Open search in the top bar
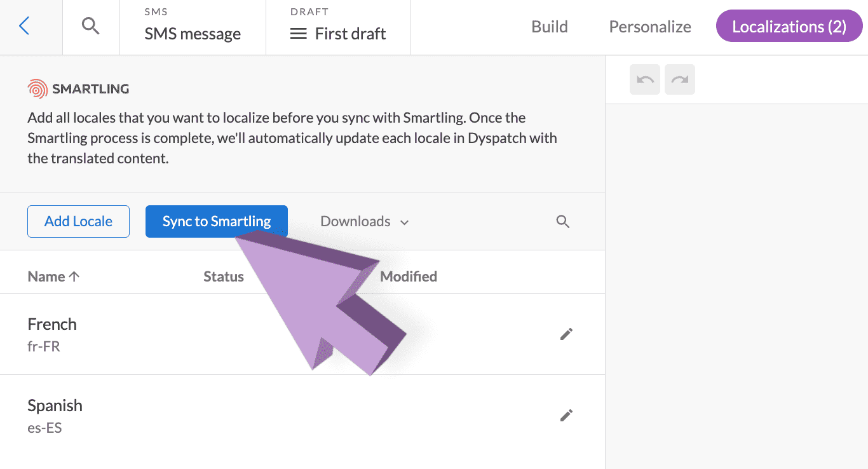The height and width of the screenshot is (469, 868). click(91, 27)
